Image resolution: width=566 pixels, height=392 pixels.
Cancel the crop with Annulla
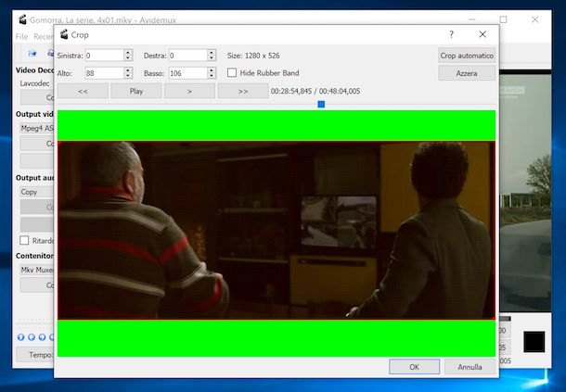(470, 367)
